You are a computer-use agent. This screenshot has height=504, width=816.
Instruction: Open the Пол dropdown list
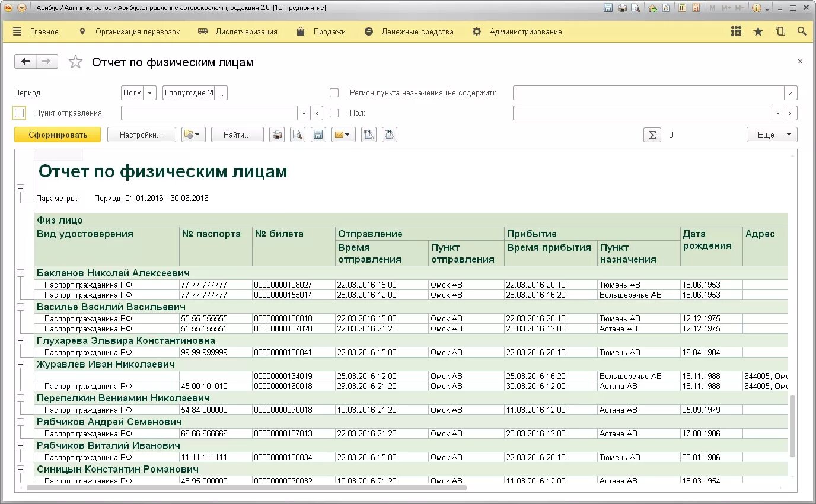click(778, 113)
